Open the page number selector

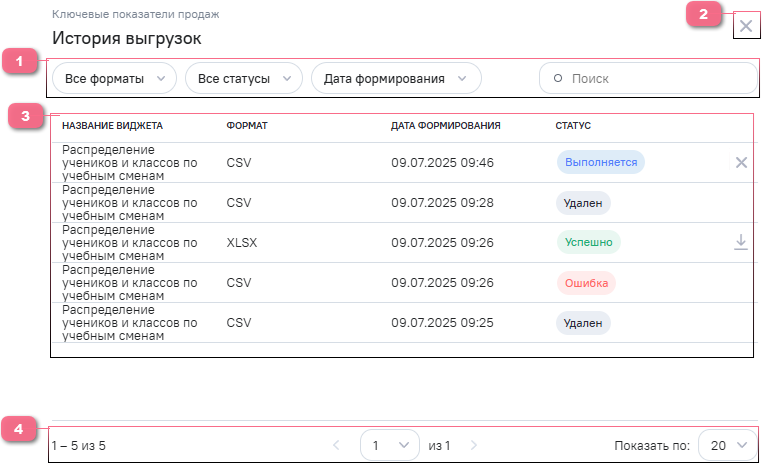point(390,445)
